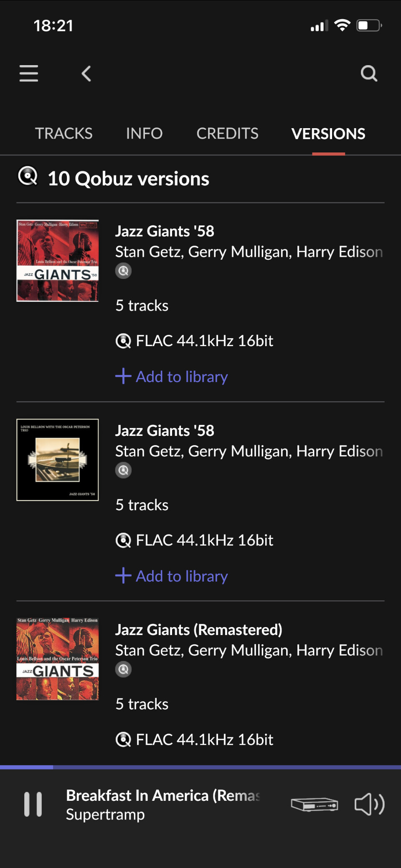
Task: Tap Qobuz badge under Jazz Giants (Remastered)
Action: (123, 670)
